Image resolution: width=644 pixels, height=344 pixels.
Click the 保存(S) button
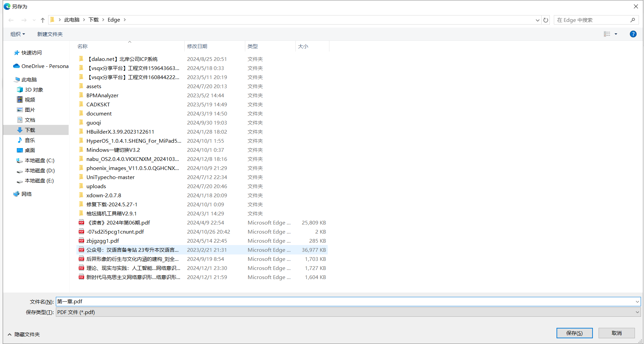(x=574, y=333)
